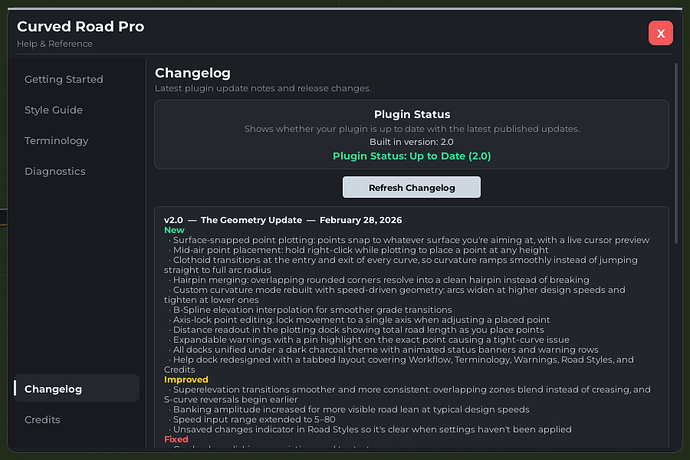Viewport: 690px width, 460px height.
Task: Select the Changelog sidebar item
Action: click(54, 388)
